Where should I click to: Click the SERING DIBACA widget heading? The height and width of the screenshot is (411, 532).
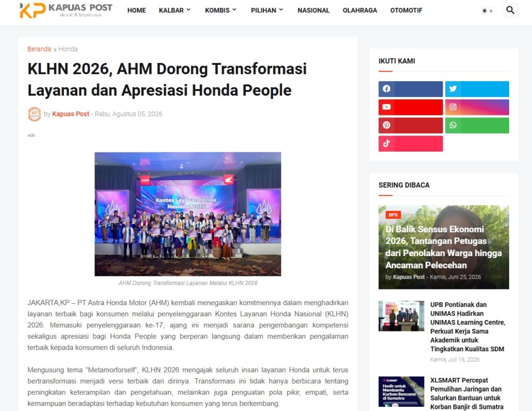pyautogui.click(x=404, y=185)
